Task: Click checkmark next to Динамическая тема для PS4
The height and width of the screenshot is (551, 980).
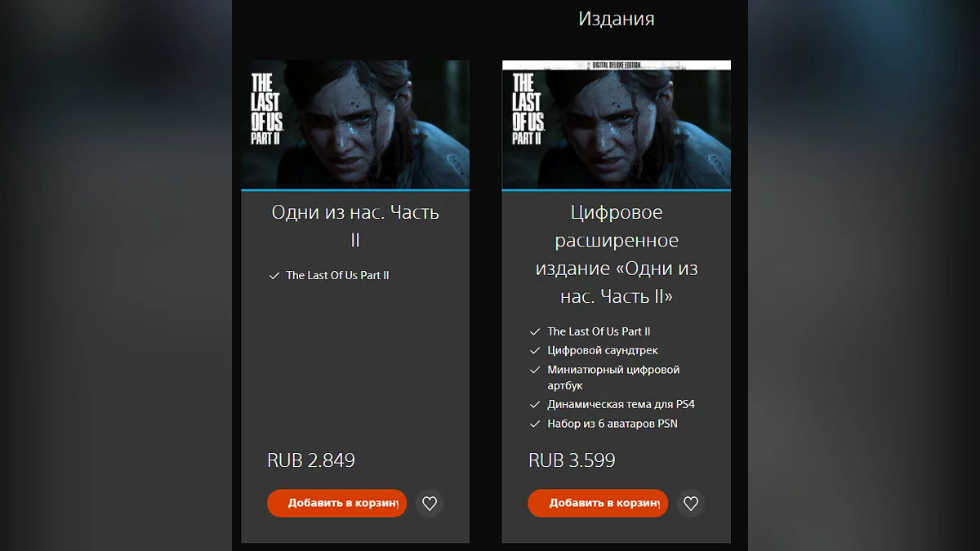Action: (x=535, y=404)
